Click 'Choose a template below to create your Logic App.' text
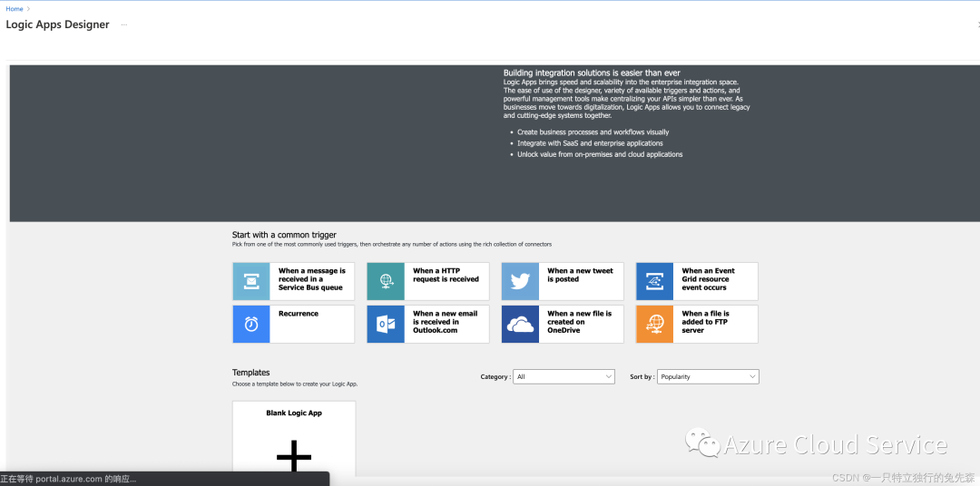The width and height of the screenshot is (980, 486). (x=294, y=384)
